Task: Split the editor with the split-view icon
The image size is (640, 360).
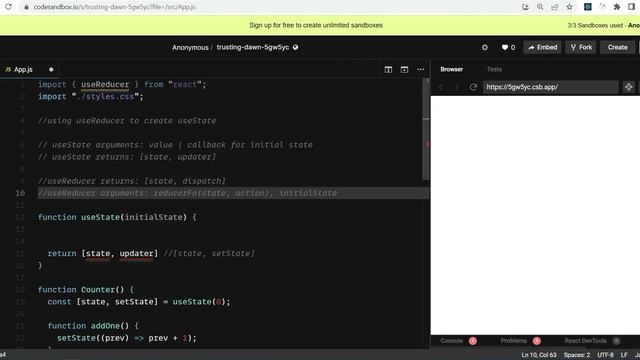Action: pyautogui.click(x=388, y=69)
